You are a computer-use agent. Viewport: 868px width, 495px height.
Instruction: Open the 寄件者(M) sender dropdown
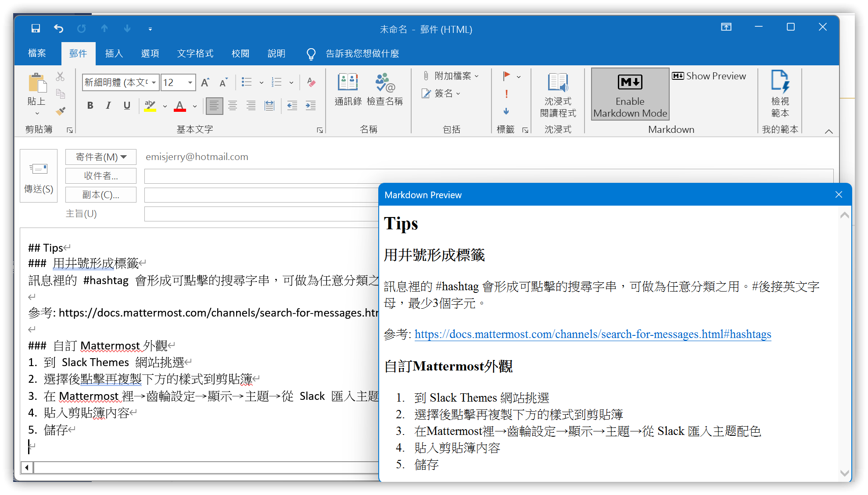101,157
